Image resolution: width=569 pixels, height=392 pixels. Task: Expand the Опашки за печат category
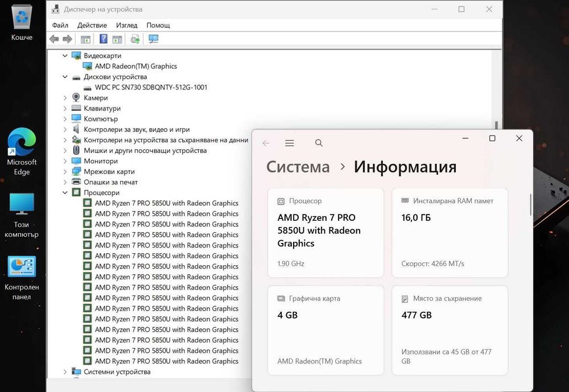point(65,182)
